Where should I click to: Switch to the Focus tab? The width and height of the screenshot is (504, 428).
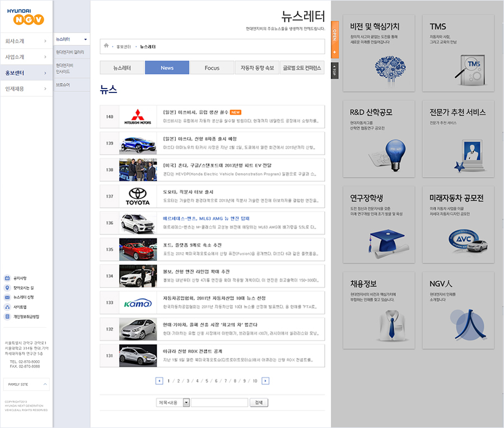click(212, 68)
